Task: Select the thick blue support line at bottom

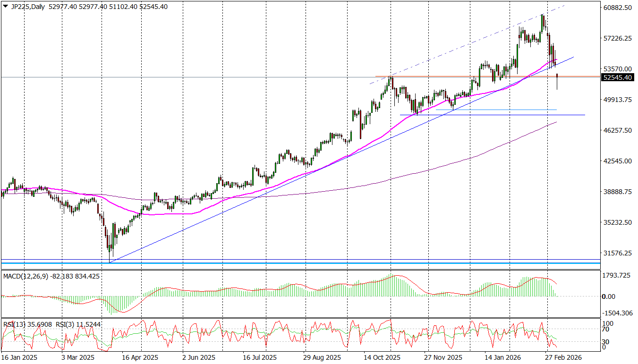Action: click(283, 262)
